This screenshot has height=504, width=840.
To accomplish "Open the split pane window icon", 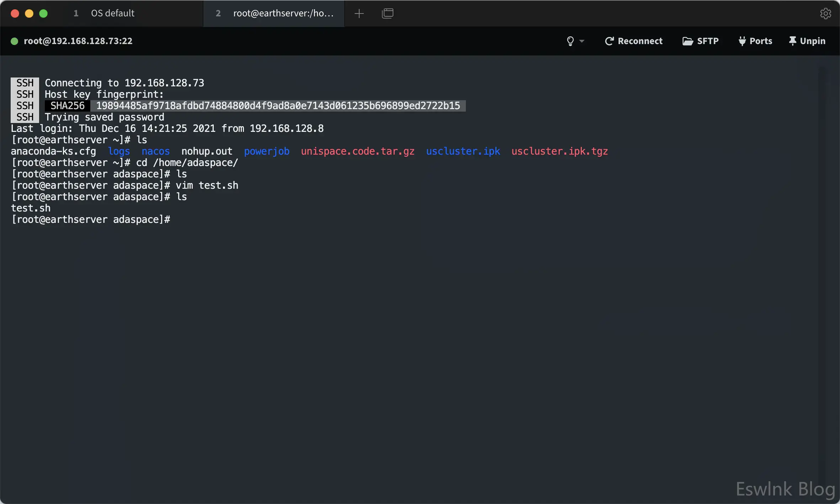I will pos(387,14).
